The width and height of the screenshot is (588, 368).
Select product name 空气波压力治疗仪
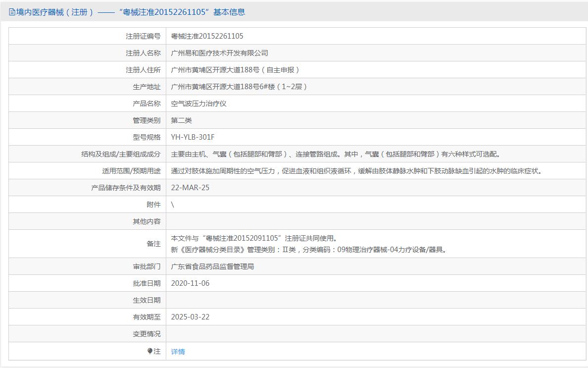click(x=199, y=104)
